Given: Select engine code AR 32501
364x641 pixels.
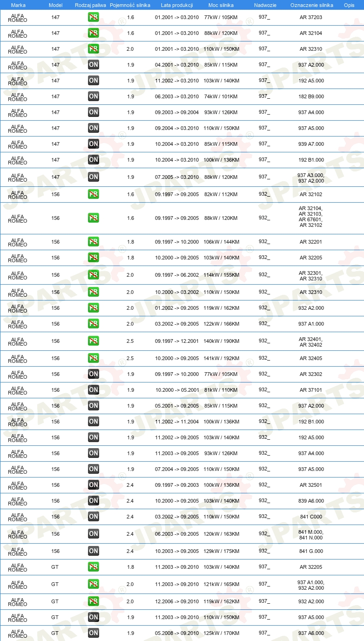Looking at the screenshot, I should click(311, 485).
